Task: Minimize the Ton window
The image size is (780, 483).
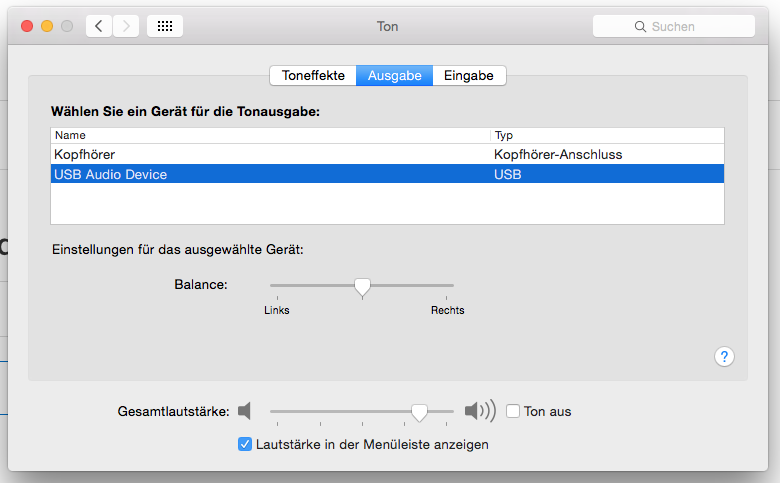Action: [x=46, y=26]
